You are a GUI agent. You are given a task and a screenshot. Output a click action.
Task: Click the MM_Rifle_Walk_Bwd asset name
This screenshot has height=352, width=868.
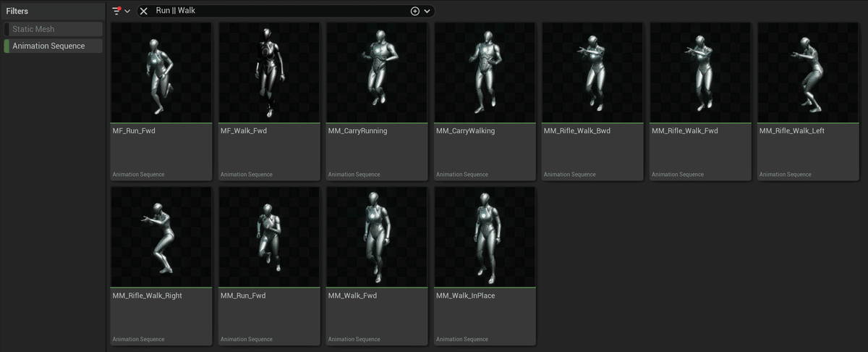(x=577, y=131)
